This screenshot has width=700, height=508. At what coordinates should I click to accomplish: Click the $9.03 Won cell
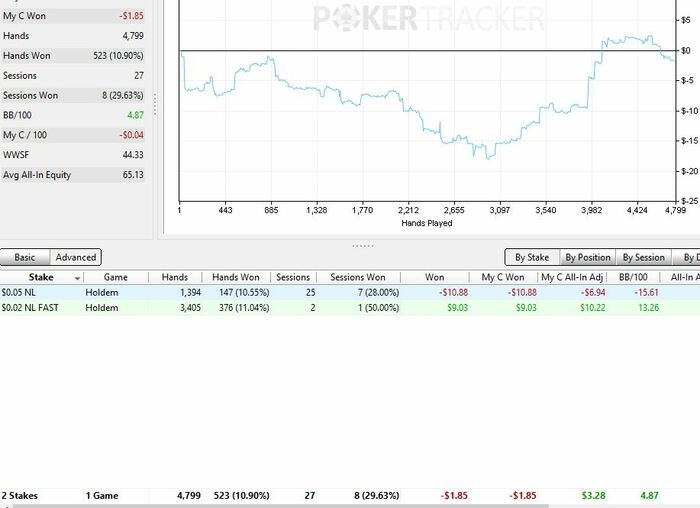click(x=458, y=308)
